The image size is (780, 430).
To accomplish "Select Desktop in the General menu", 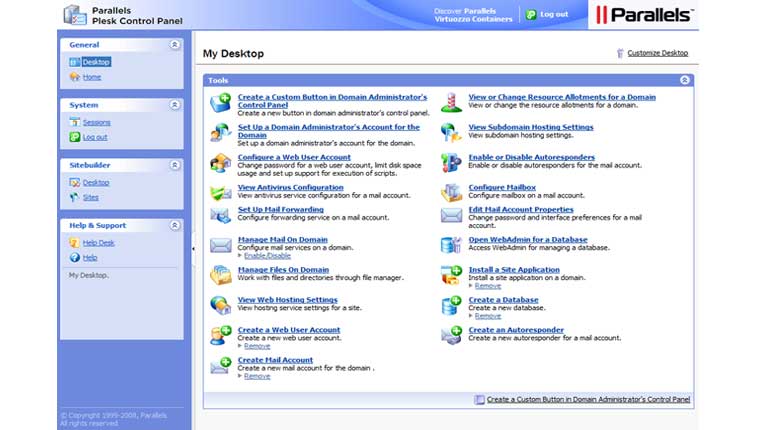I will click(96, 62).
